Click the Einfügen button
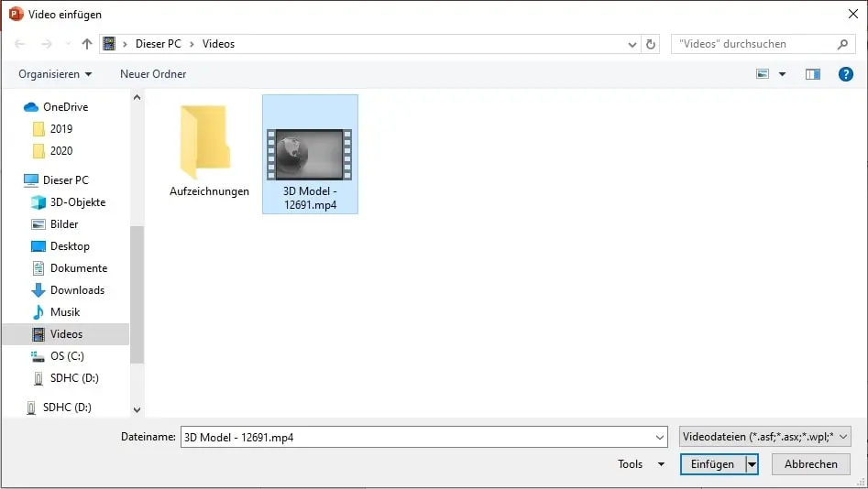868x489 pixels. (x=712, y=464)
